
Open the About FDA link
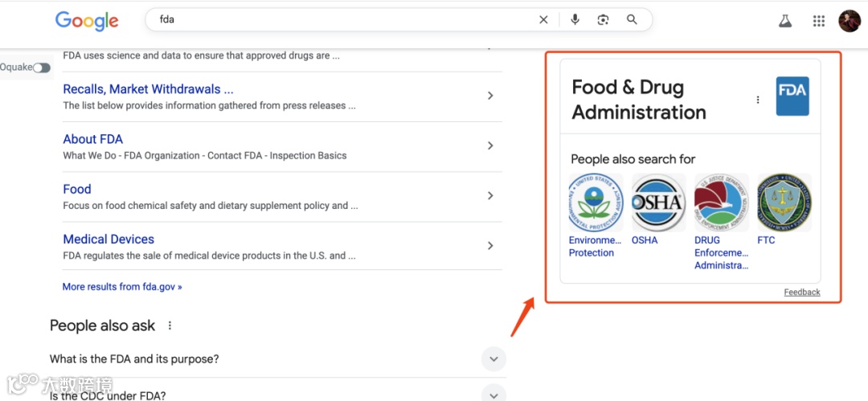click(x=93, y=139)
